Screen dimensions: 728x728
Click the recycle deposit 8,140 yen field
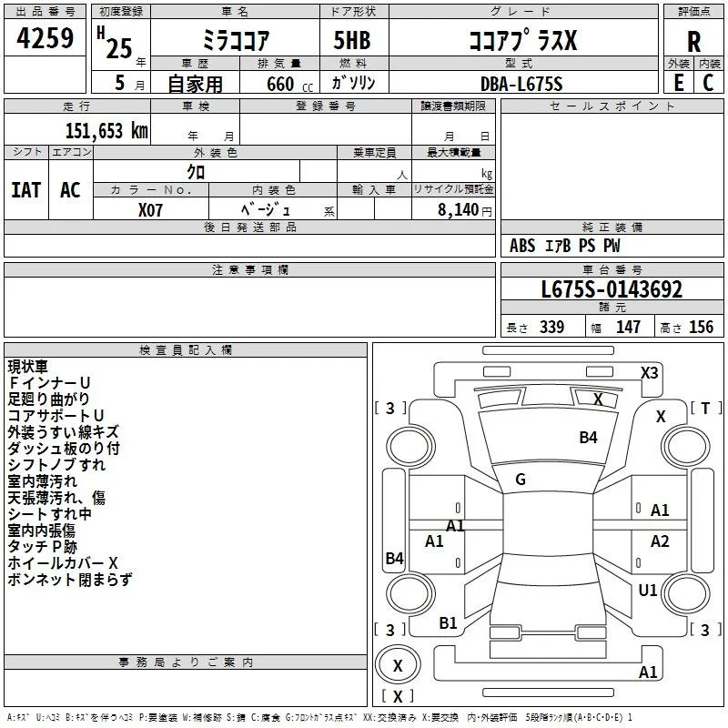[453, 208]
